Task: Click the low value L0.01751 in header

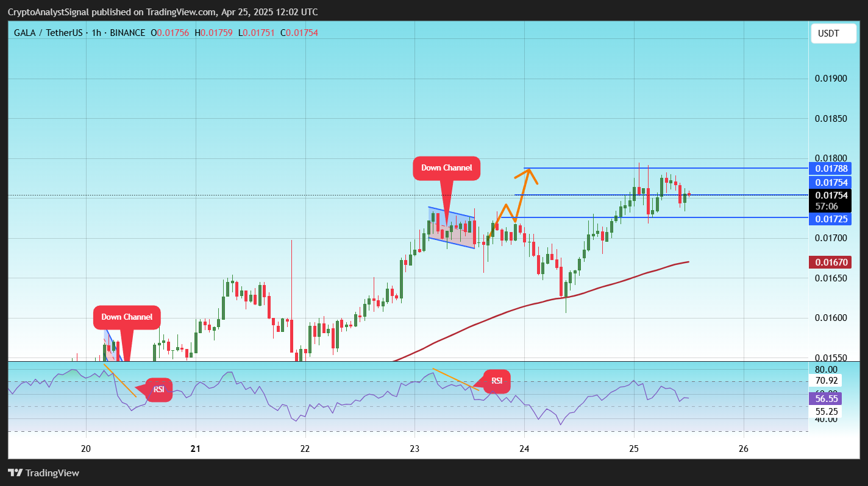Action: (257, 33)
